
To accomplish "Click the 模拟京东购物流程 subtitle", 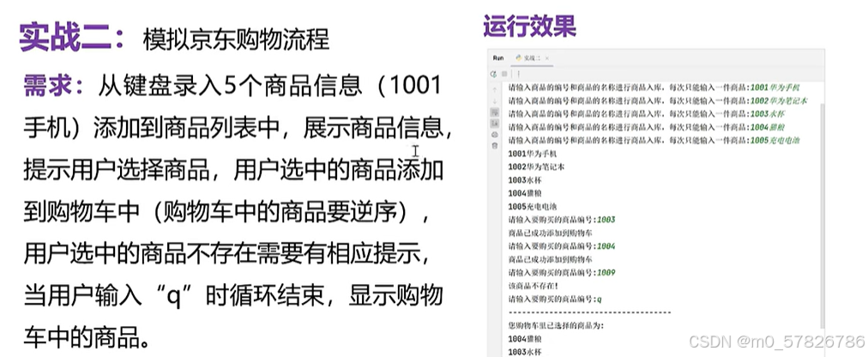I will pyautogui.click(x=236, y=39).
